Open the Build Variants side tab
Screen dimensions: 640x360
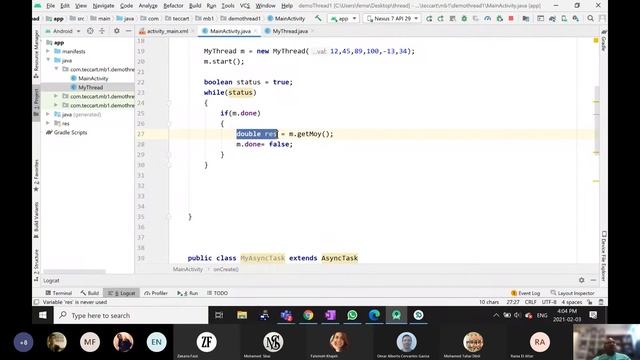coord(36,220)
